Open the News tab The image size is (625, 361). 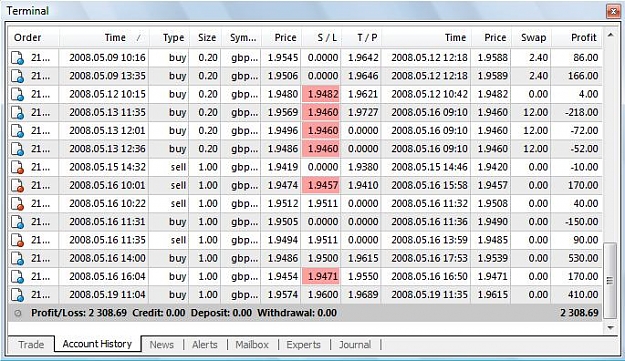[162, 345]
